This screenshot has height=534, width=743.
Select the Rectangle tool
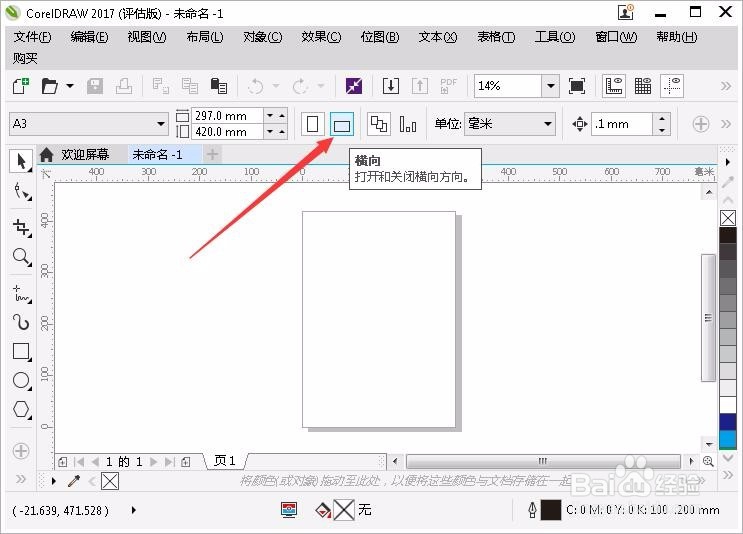tap(21, 352)
